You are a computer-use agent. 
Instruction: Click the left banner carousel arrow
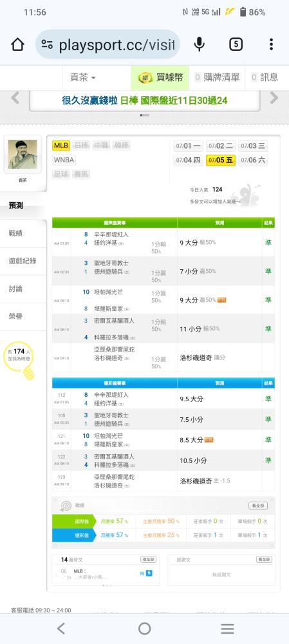15,98
